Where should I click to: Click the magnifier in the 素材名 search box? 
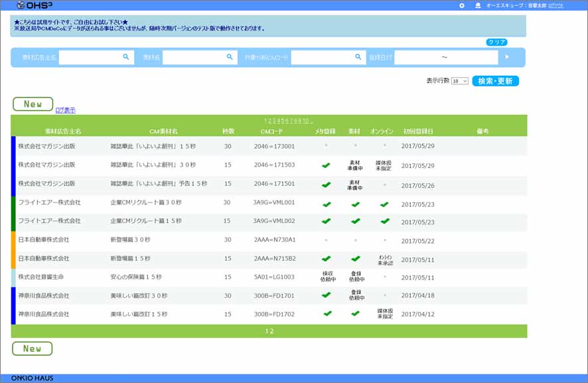(x=230, y=57)
